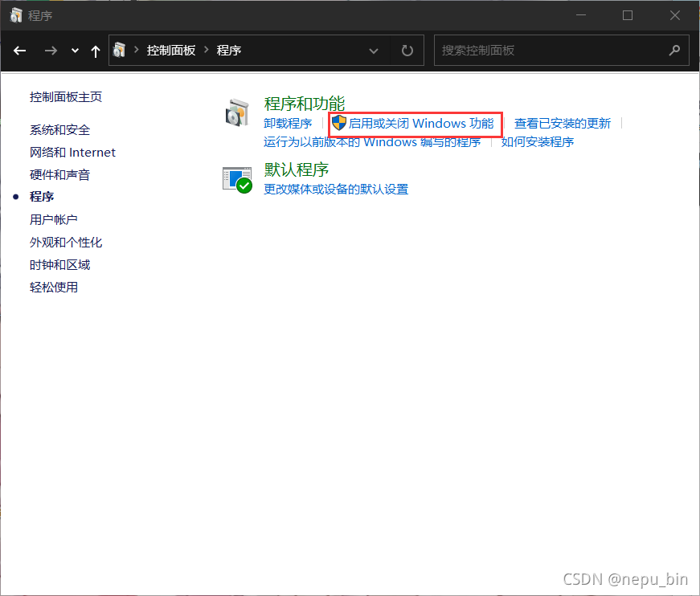This screenshot has height=596, width=700.
Task: Open the address bar history dropdown
Action: (x=374, y=51)
